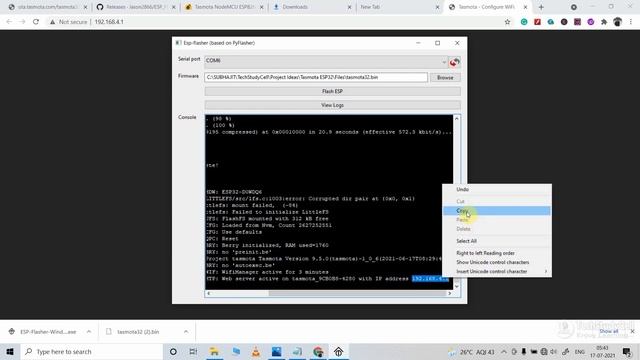Open the notification center icon
This screenshot has width=640, height=360.
[627, 352]
